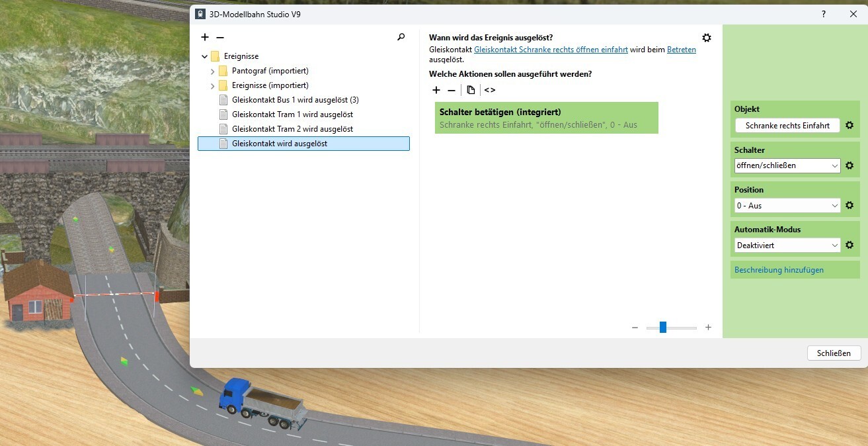Click Beschreibung hinzufügen link
Image resolution: width=868 pixels, height=446 pixels.
pos(779,270)
